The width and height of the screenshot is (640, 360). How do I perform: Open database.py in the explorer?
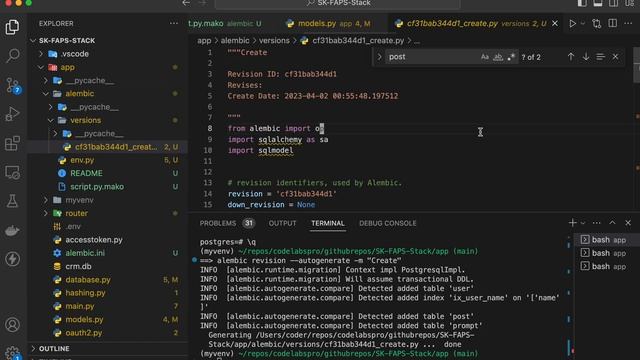pos(88,280)
